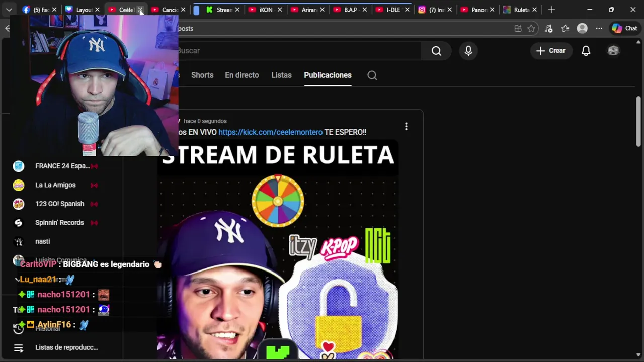Click chat username nacho151201 with face emote
The image size is (644, 362).
click(63, 295)
